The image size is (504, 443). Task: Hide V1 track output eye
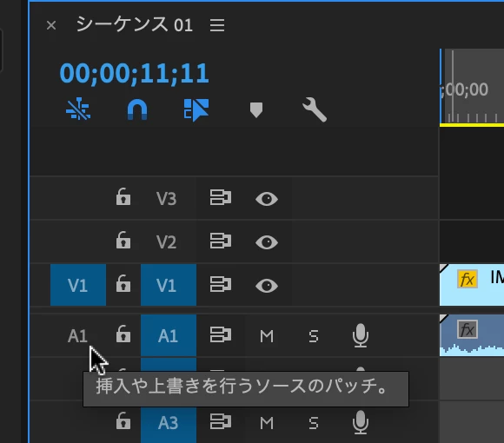(x=267, y=286)
